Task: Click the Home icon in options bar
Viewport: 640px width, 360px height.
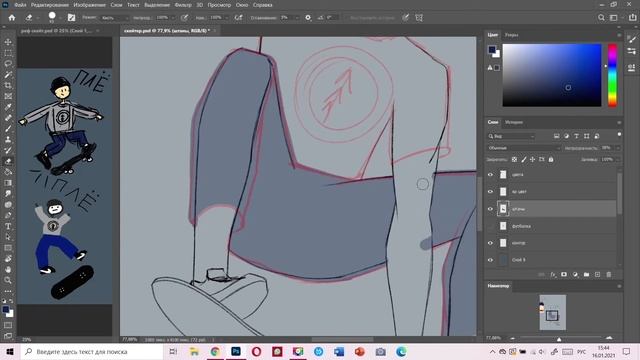Action: pos(12,18)
